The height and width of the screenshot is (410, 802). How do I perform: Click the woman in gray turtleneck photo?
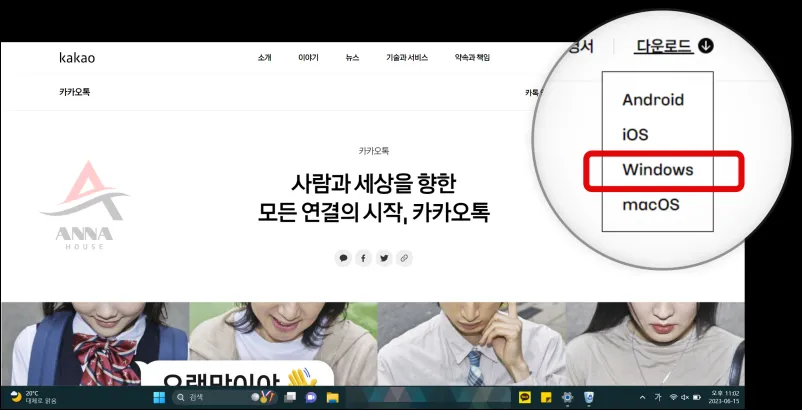pyautogui.click(x=655, y=344)
